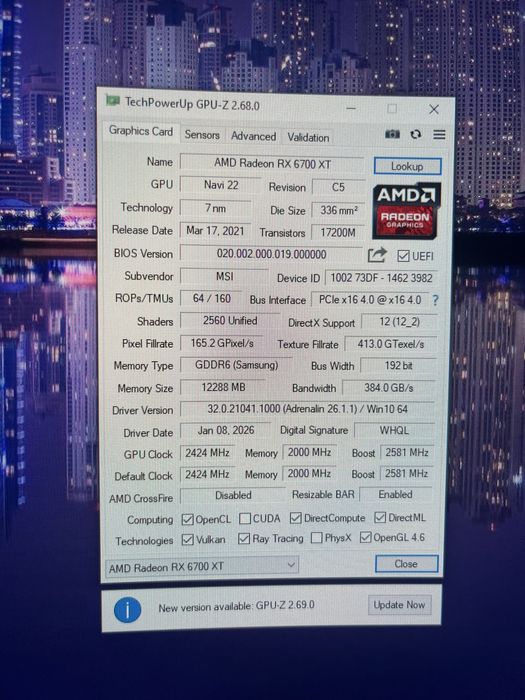Click the blue info icon in update notice

tap(127, 610)
